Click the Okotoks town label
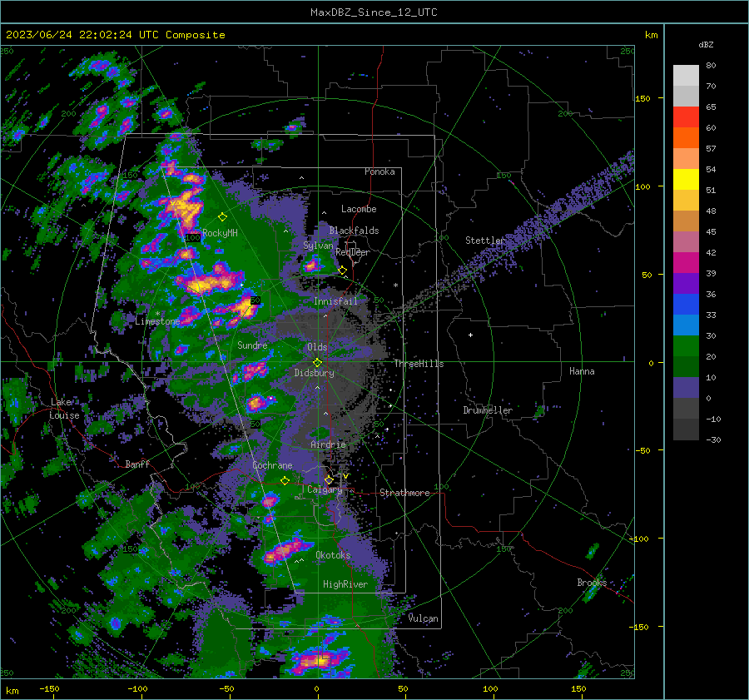The width and height of the screenshot is (749, 700). [333, 555]
